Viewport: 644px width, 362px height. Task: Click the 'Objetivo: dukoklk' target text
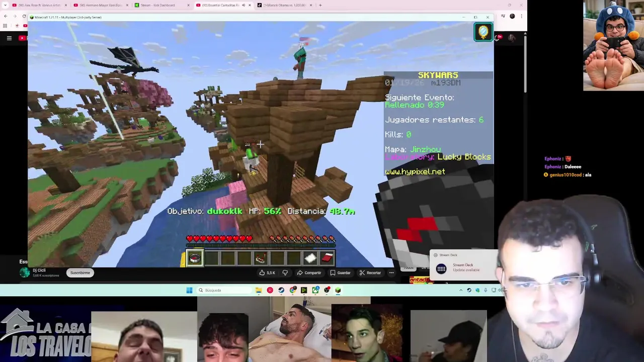[x=205, y=211]
